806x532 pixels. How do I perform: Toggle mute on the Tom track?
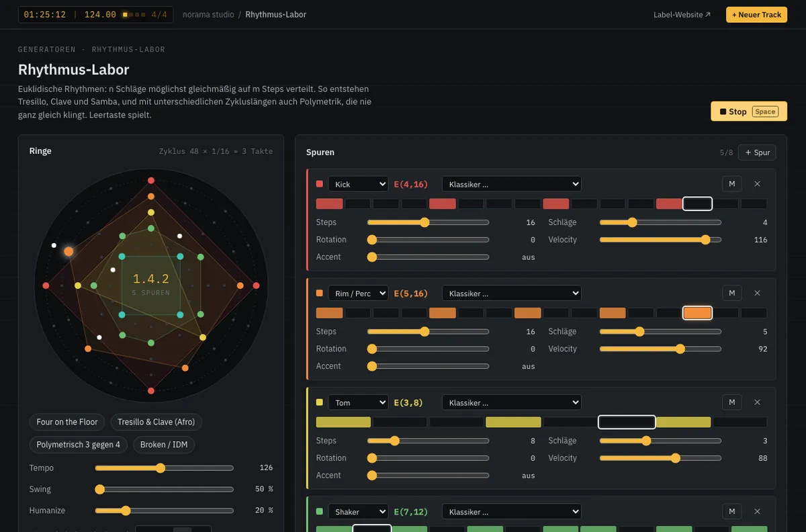click(731, 402)
